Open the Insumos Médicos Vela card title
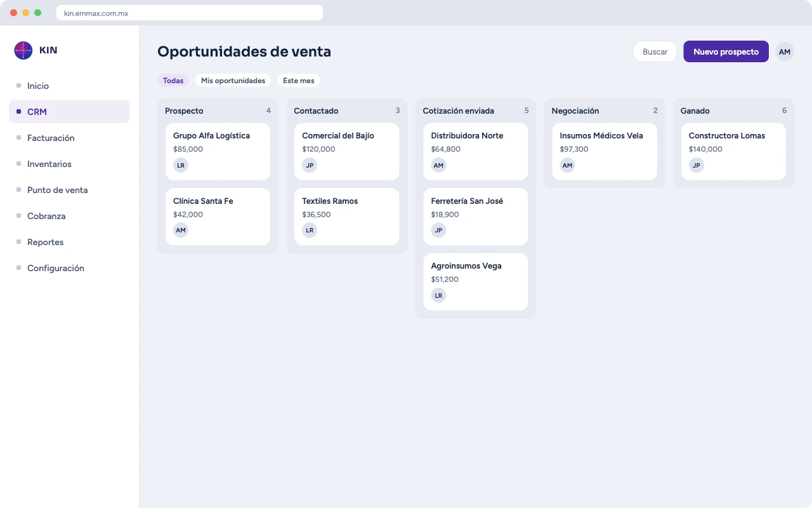This screenshot has width=812, height=508. coord(601,136)
